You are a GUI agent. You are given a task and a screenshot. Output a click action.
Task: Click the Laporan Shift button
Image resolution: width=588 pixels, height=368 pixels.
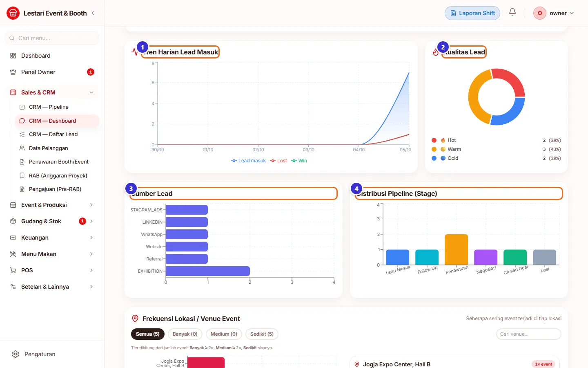(472, 13)
